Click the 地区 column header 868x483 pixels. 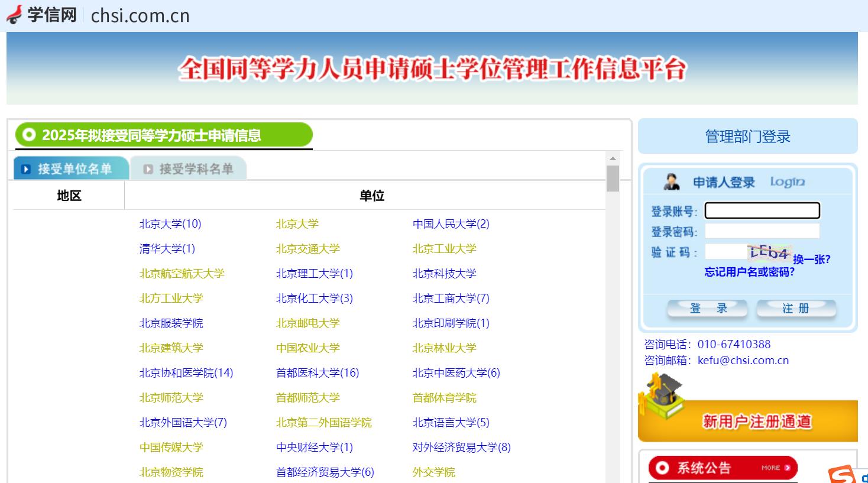[x=69, y=196]
